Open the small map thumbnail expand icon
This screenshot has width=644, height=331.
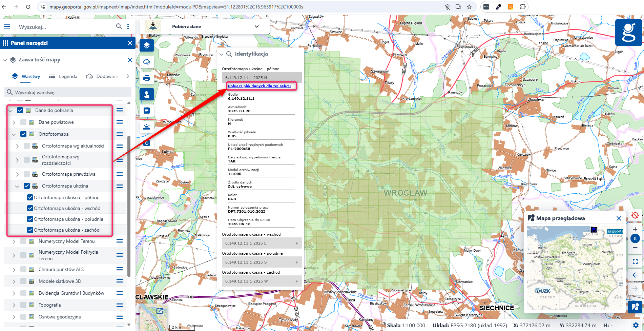tap(160, 311)
